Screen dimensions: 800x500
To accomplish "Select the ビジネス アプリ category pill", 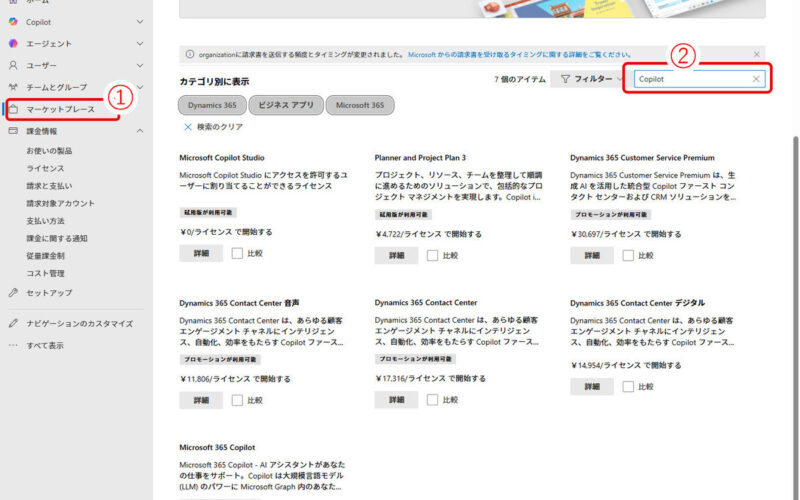I will [x=286, y=105].
